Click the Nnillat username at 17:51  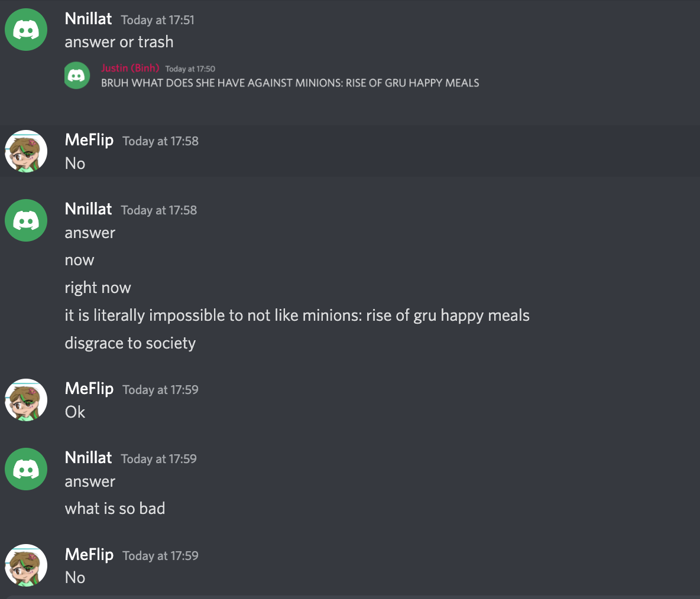(x=88, y=19)
